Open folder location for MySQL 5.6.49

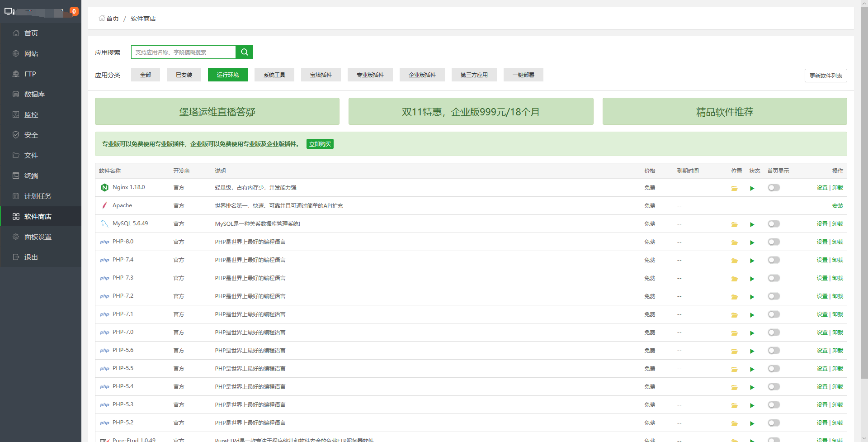point(734,224)
